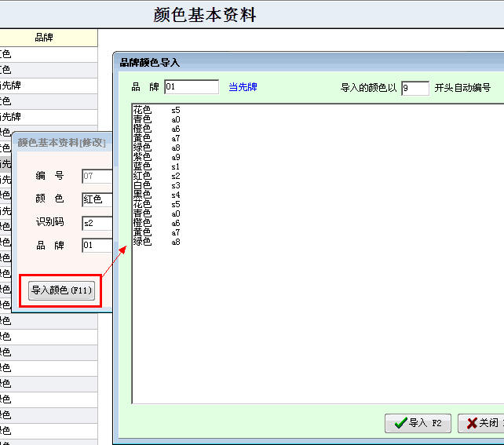Select the first 花色 s5 line in the list
This screenshot has width=504, height=445.
(x=156, y=110)
